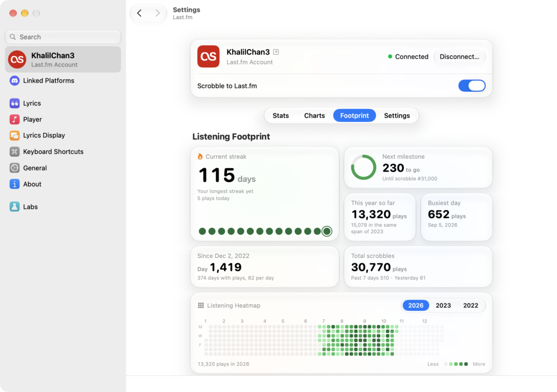The image size is (557, 392).
Task: Open the Linked Platforms sidebar icon
Action: 14,80
